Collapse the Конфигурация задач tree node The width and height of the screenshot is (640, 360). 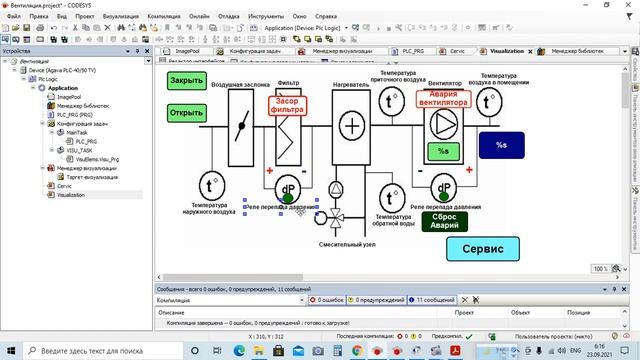click(42, 123)
